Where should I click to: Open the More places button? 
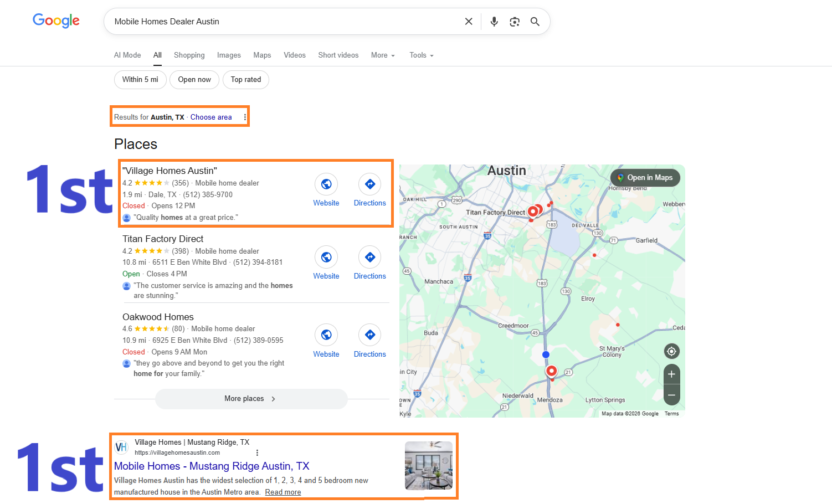pyautogui.click(x=251, y=399)
